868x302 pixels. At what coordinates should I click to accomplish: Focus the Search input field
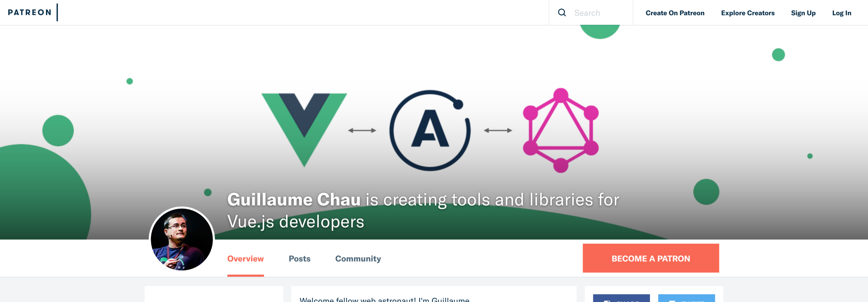coord(601,13)
